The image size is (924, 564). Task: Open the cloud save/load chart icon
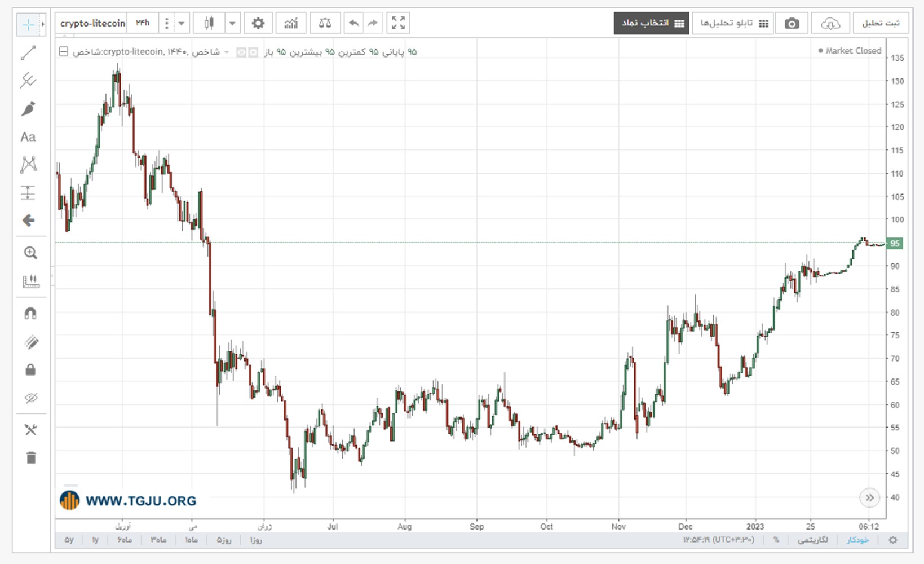(x=830, y=23)
